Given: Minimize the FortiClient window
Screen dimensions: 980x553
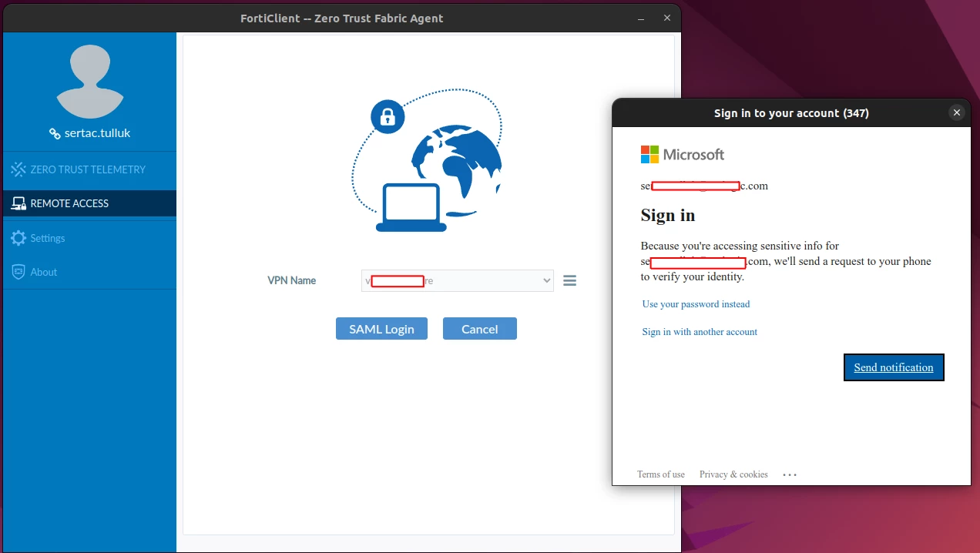Looking at the screenshot, I should tap(641, 18).
